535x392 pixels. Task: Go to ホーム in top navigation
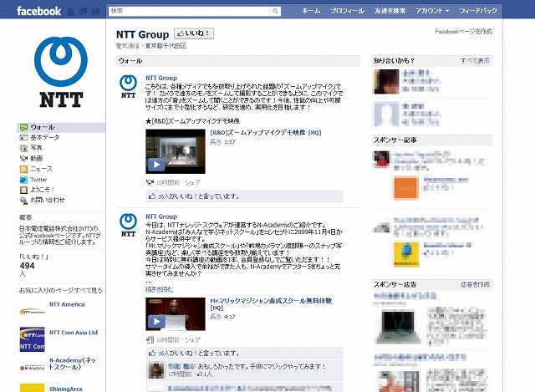click(311, 11)
